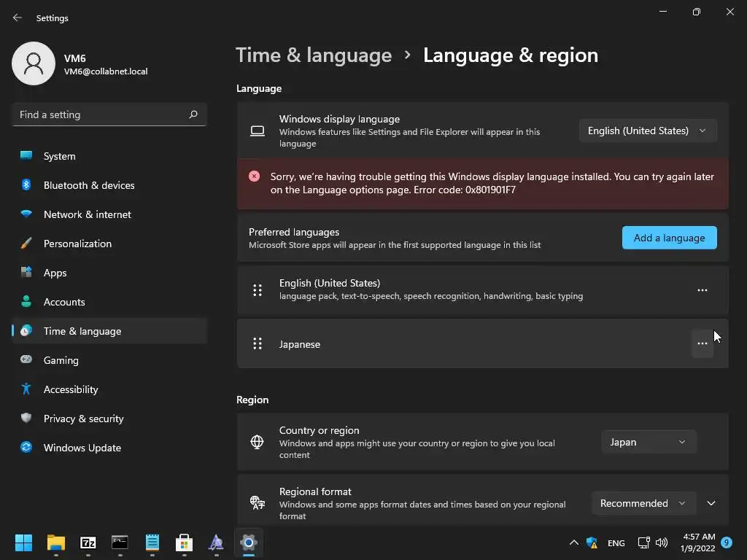Open Personalization settings
The height and width of the screenshot is (560, 747).
[109, 244]
